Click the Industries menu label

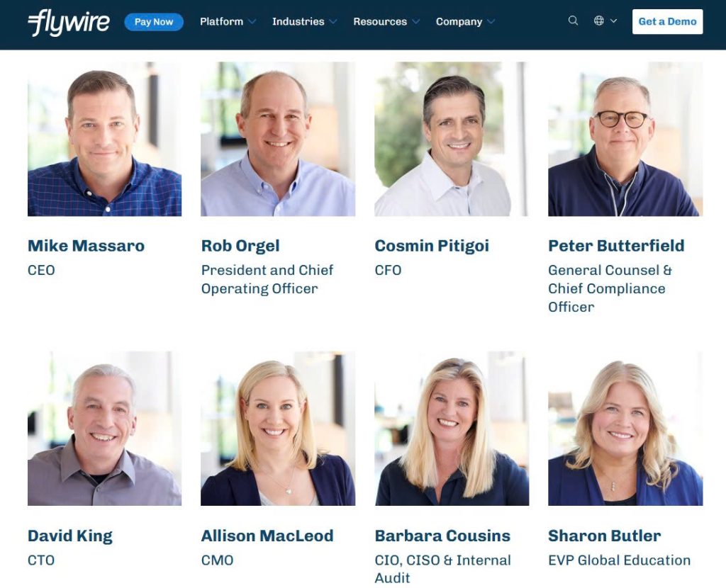[298, 22]
